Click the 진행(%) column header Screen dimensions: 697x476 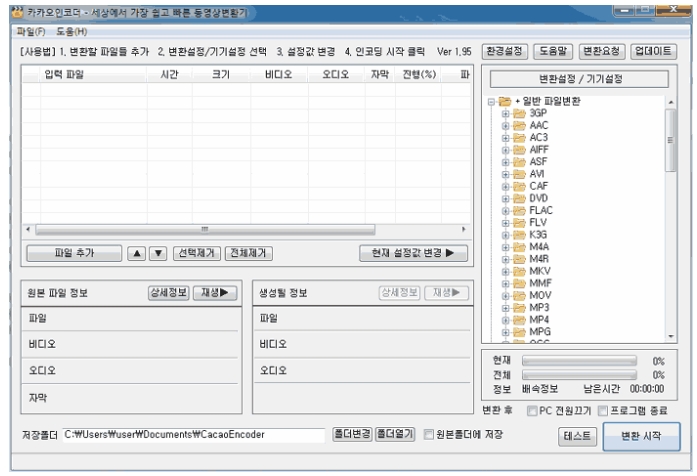[419, 74]
